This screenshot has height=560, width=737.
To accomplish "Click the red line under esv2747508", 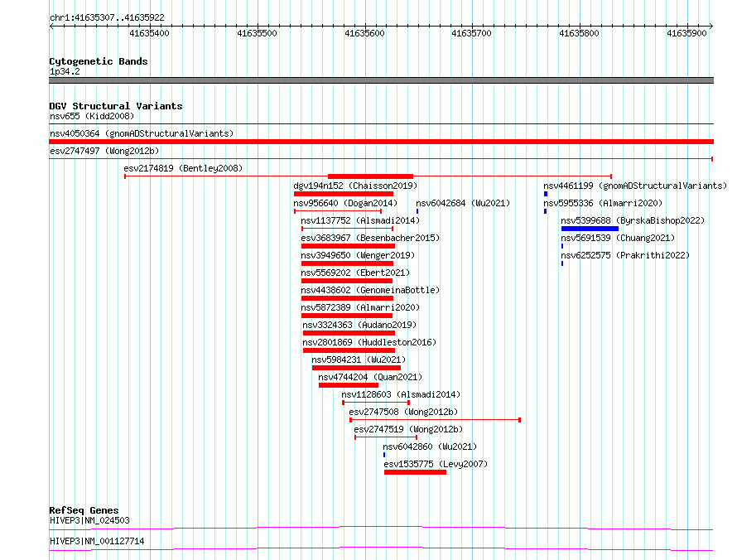I will click(x=436, y=420).
